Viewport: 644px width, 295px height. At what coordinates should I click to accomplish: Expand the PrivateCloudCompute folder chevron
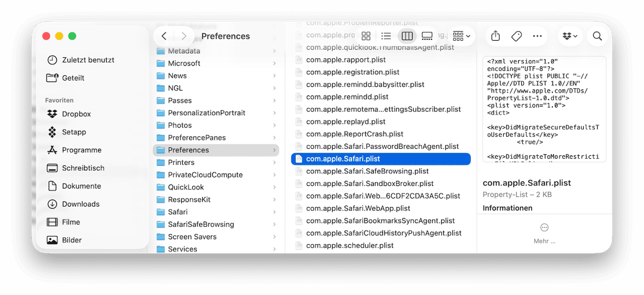pos(274,175)
